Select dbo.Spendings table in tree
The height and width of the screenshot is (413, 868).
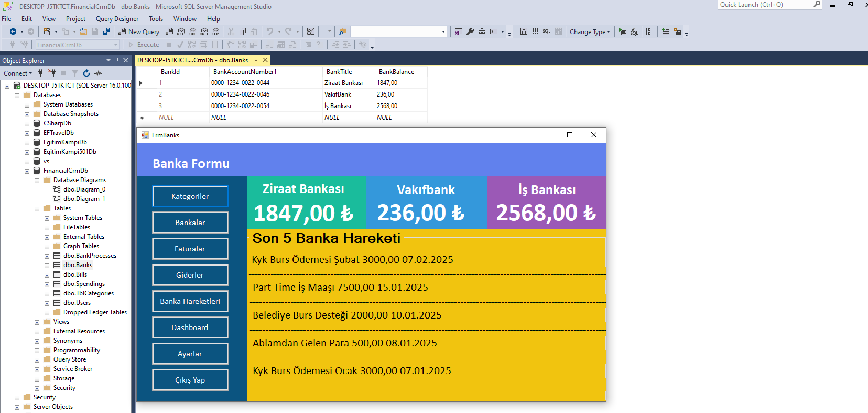tap(84, 284)
